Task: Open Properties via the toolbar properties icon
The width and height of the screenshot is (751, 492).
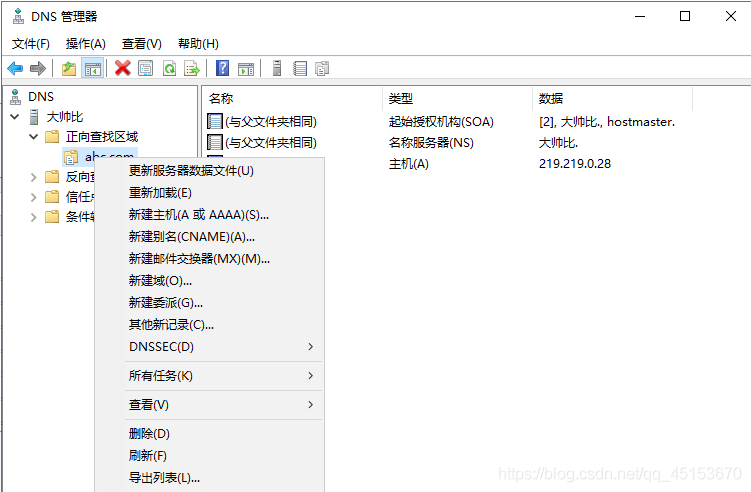Action: point(146,68)
